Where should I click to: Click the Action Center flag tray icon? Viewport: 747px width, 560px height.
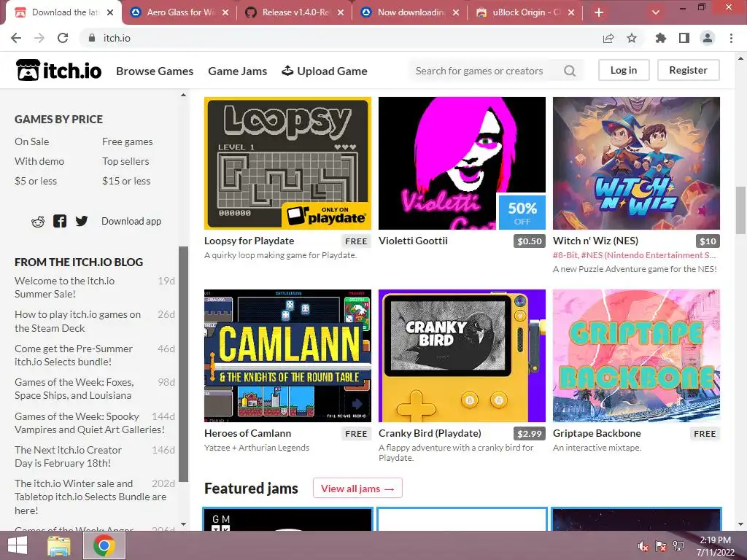coord(661,546)
